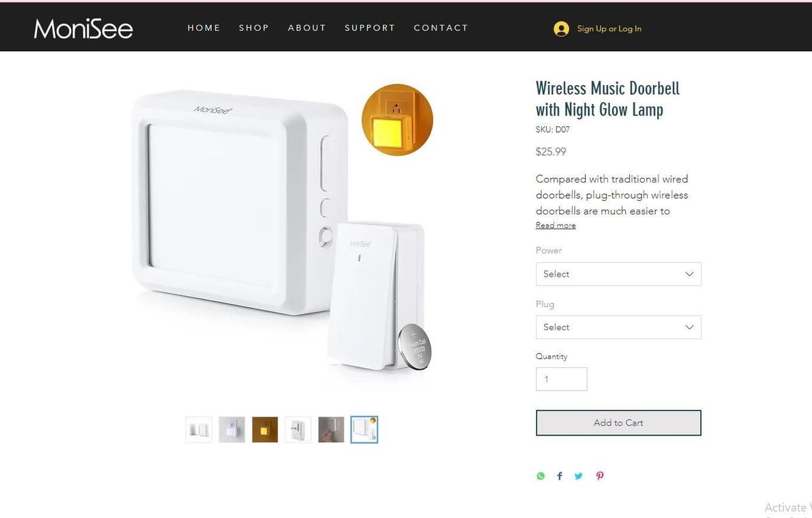812x518 pixels.
Task: Click the user account avatar icon
Action: click(x=561, y=28)
